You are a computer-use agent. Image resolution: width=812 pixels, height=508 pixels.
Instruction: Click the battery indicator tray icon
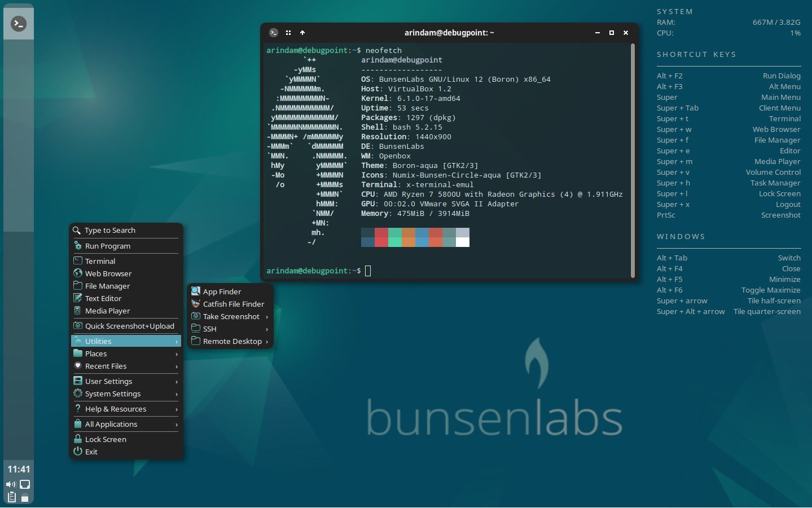[x=25, y=497]
